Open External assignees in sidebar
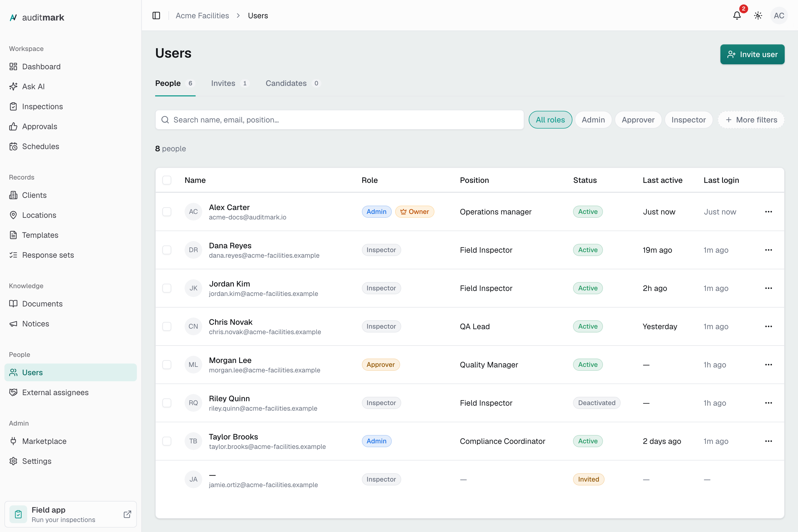Viewport: 798px width, 532px height. pyautogui.click(x=71, y=393)
